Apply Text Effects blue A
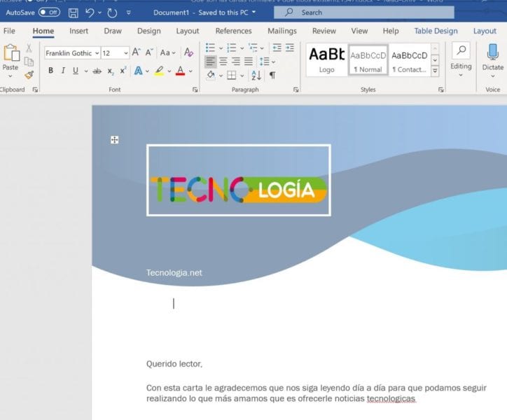 (139, 71)
